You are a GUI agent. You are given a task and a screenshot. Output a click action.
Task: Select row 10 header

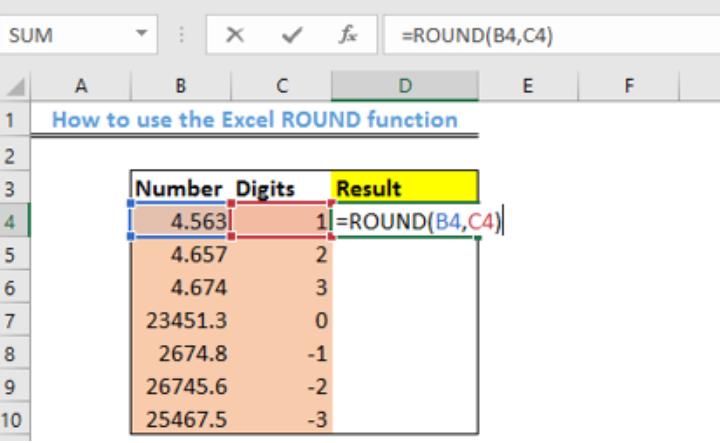[15, 420]
